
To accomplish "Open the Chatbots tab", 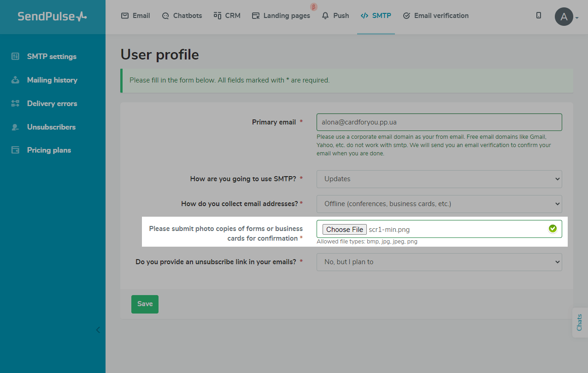I will click(182, 16).
